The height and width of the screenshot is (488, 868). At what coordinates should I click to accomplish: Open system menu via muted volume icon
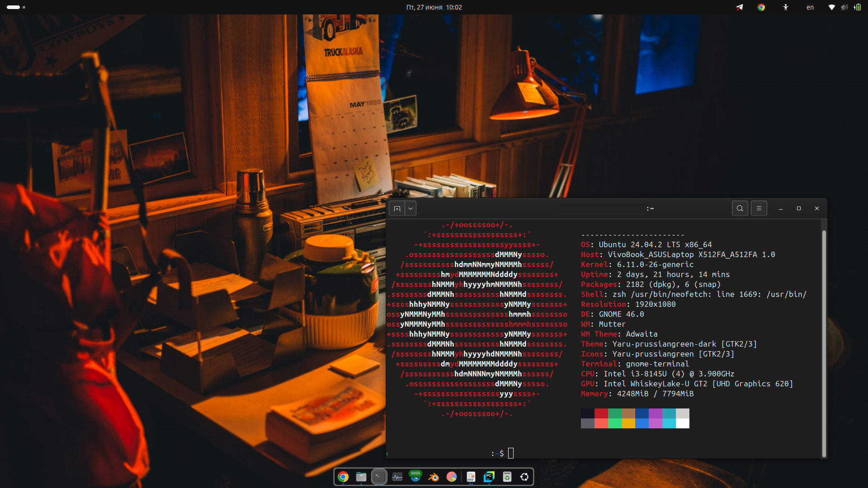(x=844, y=7)
